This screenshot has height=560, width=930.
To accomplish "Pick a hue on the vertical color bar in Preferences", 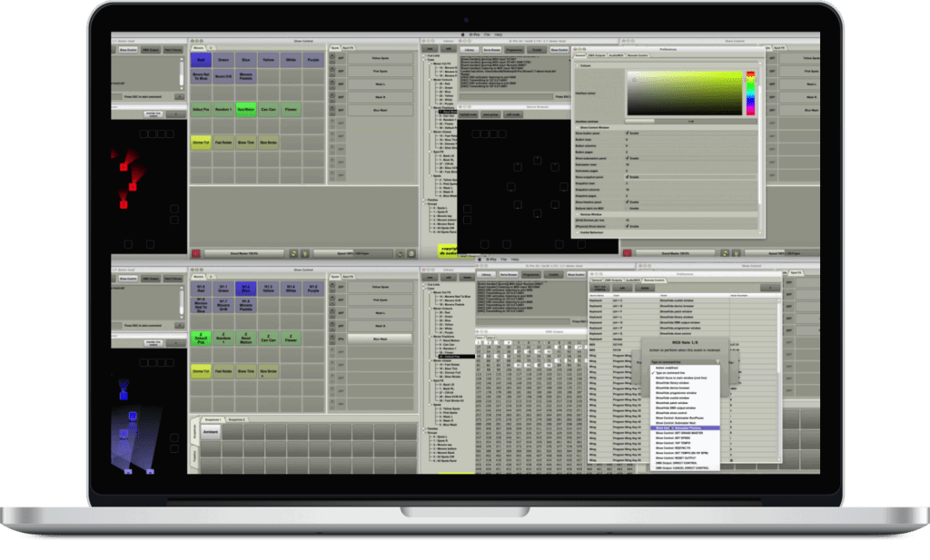I will [x=751, y=93].
